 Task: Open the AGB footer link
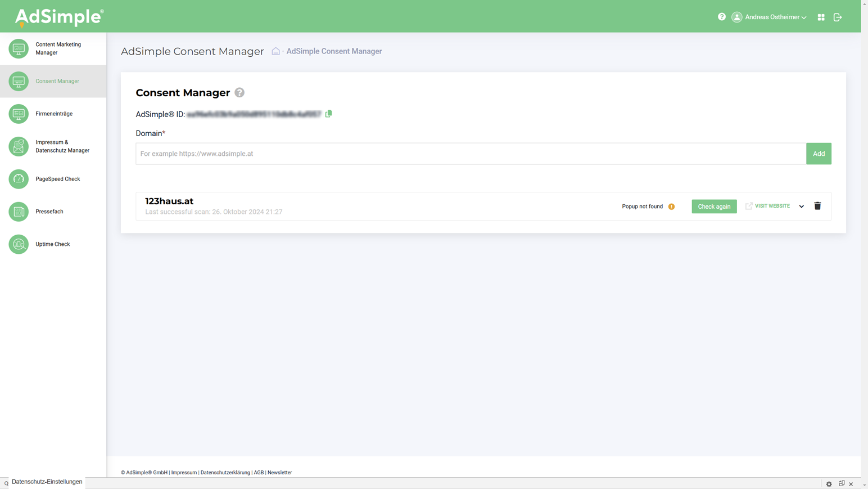[259, 473]
